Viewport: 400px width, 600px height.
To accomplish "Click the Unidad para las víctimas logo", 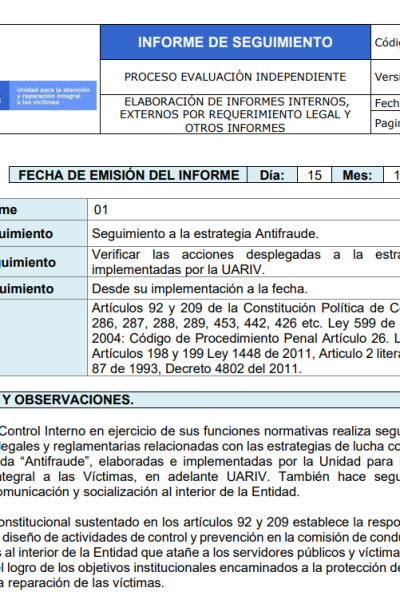I will (48, 96).
